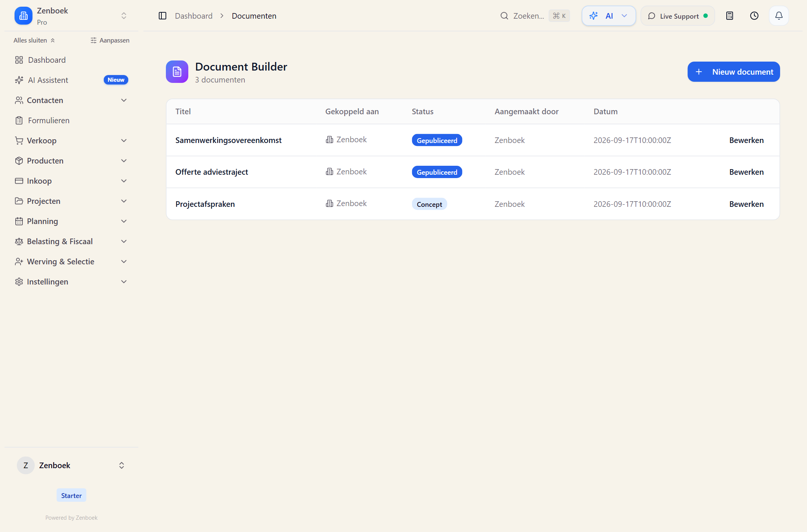This screenshot has height=532, width=807.
Task: Toggle the sidebar panel icon
Action: pyautogui.click(x=162, y=16)
